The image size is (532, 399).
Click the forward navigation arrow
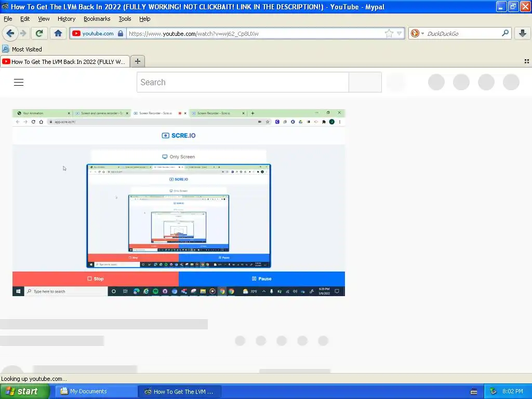click(23, 33)
